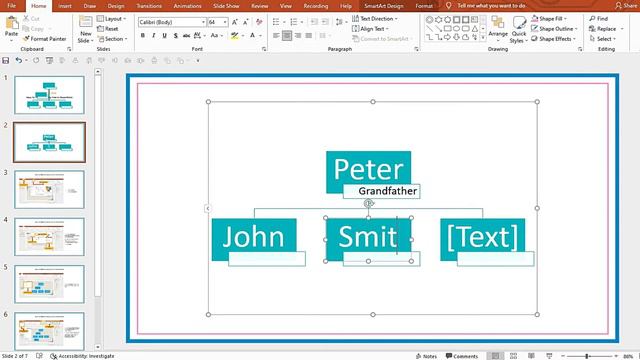The width and height of the screenshot is (640, 360).
Task: Select slide 1 thumbnail
Action: point(49,95)
